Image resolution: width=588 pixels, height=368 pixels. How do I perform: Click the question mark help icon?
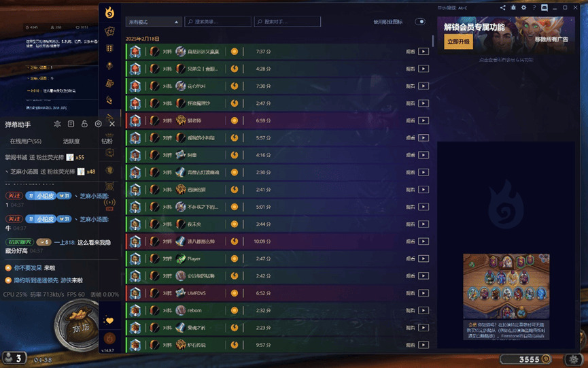click(x=534, y=8)
